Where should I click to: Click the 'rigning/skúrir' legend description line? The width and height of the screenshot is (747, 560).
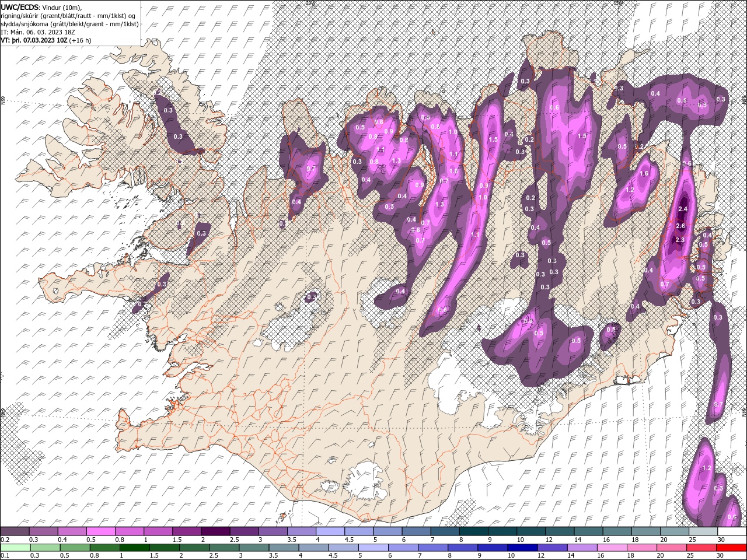(x=69, y=16)
